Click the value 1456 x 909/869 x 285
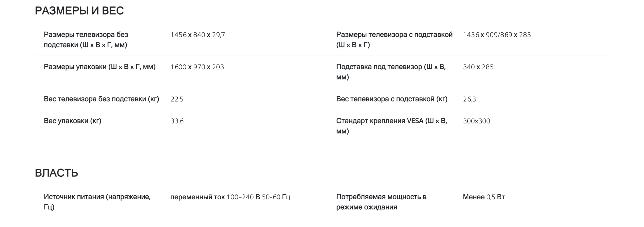644x227 pixels. [497, 35]
